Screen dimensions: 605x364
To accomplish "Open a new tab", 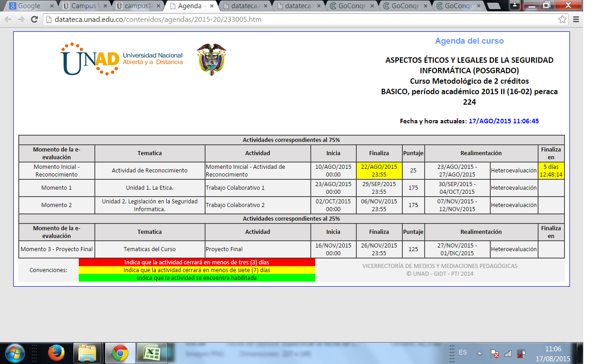I will (493, 6).
